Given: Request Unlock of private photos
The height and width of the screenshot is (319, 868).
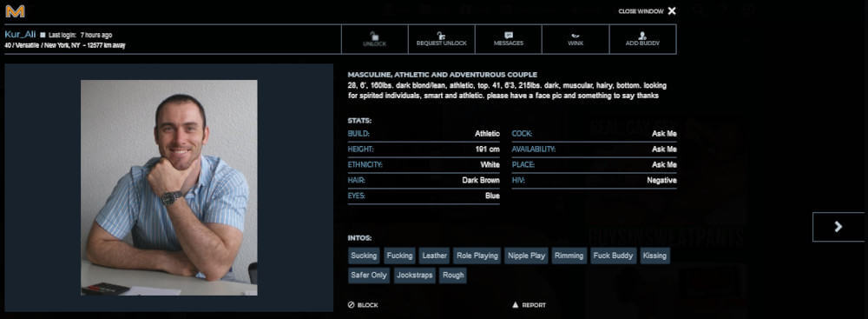Looking at the screenshot, I should pos(441,39).
